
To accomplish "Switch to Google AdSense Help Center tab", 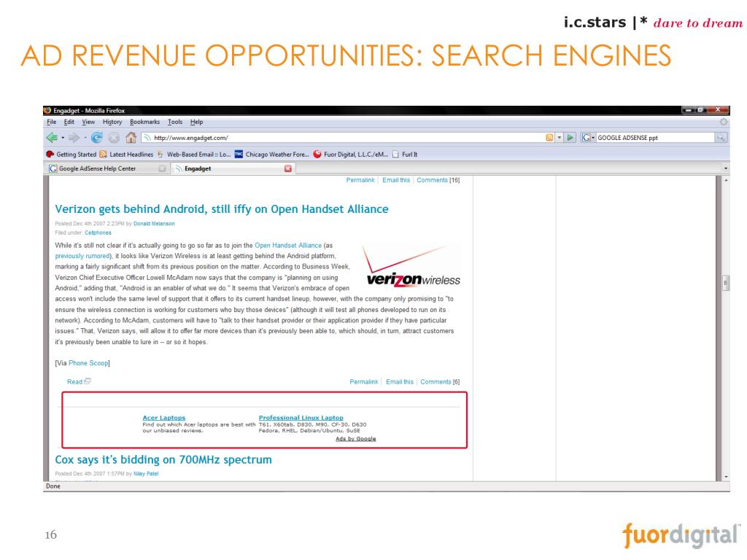I will (107, 168).
